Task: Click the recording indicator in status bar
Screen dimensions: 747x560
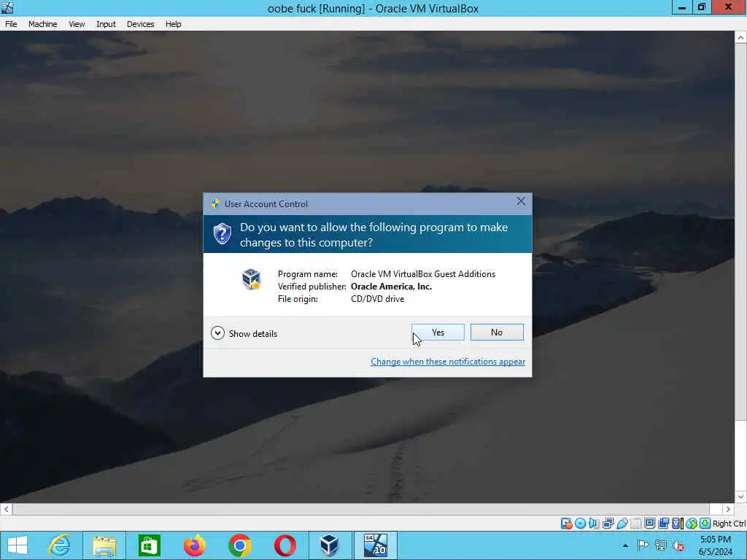Action: click(x=663, y=524)
